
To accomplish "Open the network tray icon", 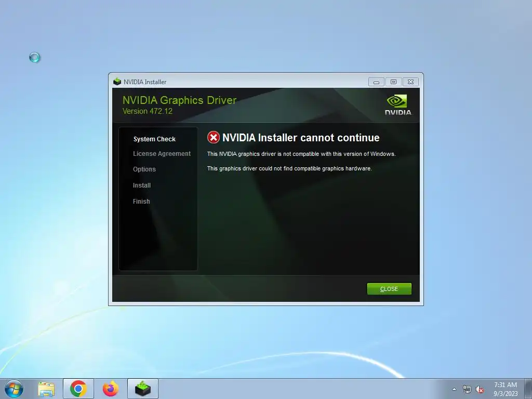I will click(467, 389).
